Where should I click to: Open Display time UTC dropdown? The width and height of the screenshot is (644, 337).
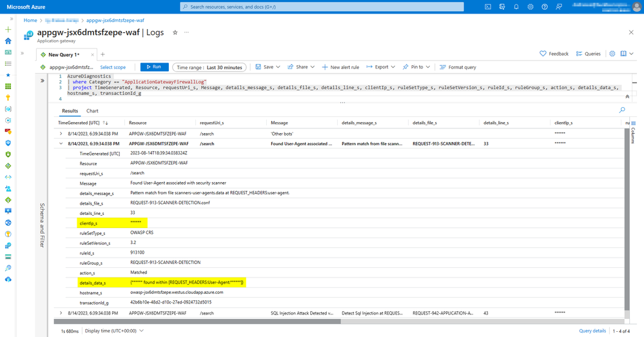point(114,331)
